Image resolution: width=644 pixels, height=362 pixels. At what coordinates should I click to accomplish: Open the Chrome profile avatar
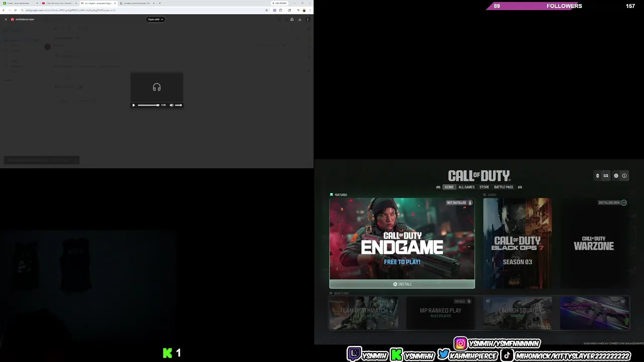304,10
